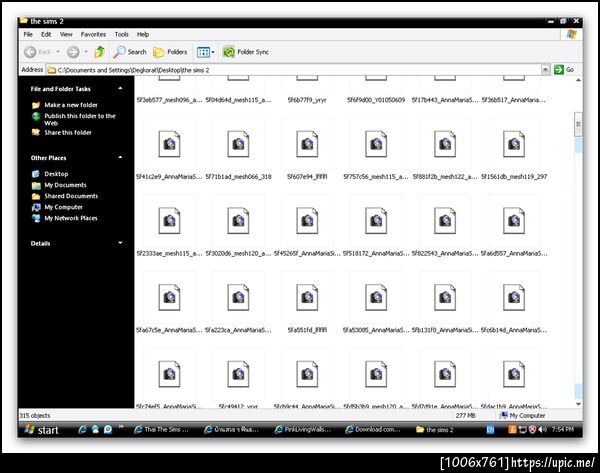Viewport: 600px width, 473px height.
Task: Select file 5fa67c5e_AnnaMariaS icon
Action: [170, 297]
